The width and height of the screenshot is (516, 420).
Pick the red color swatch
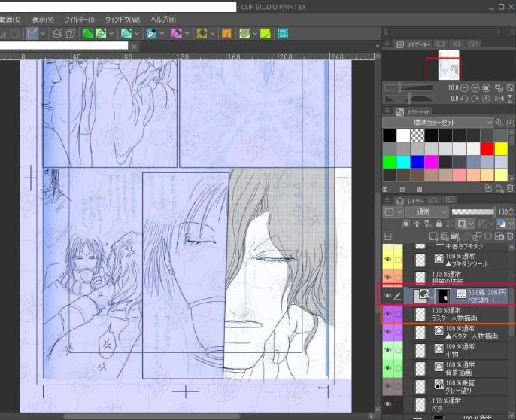point(486,148)
